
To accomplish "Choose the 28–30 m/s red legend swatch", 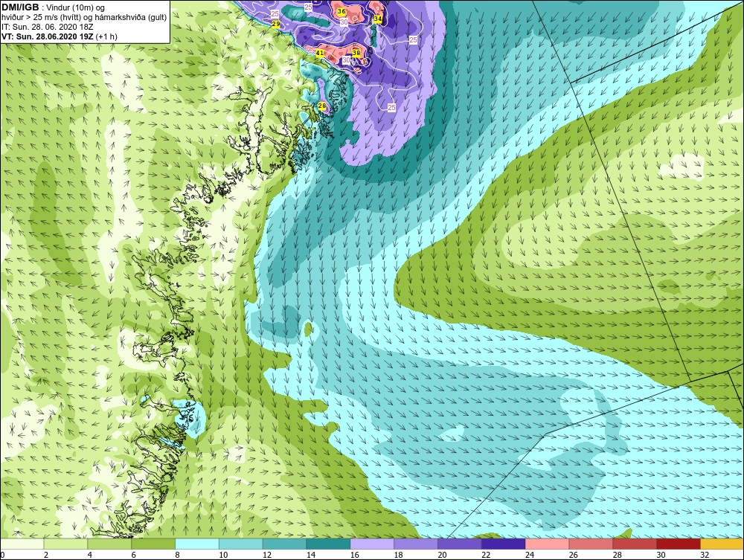I will click(x=635, y=544).
